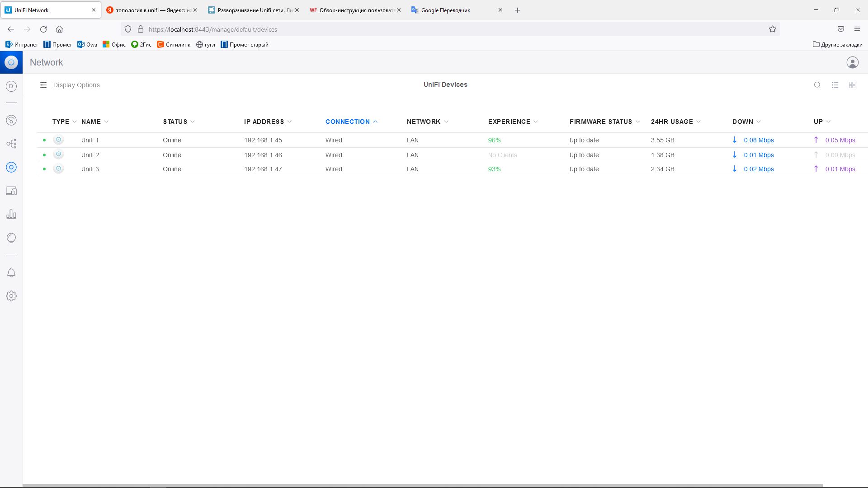Select the Unifi 1 device name
The height and width of the screenshot is (488, 868).
(x=90, y=140)
